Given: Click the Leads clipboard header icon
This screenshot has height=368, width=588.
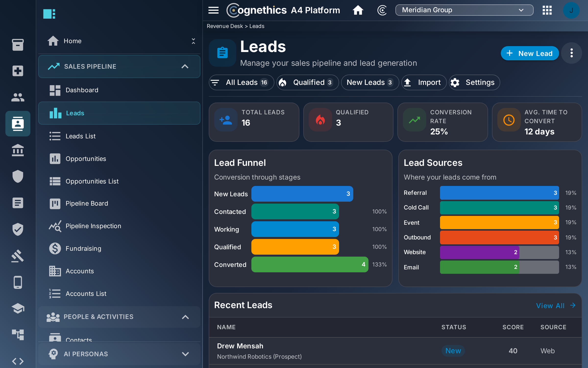Looking at the screenshot, I should [x=222, y=53].
